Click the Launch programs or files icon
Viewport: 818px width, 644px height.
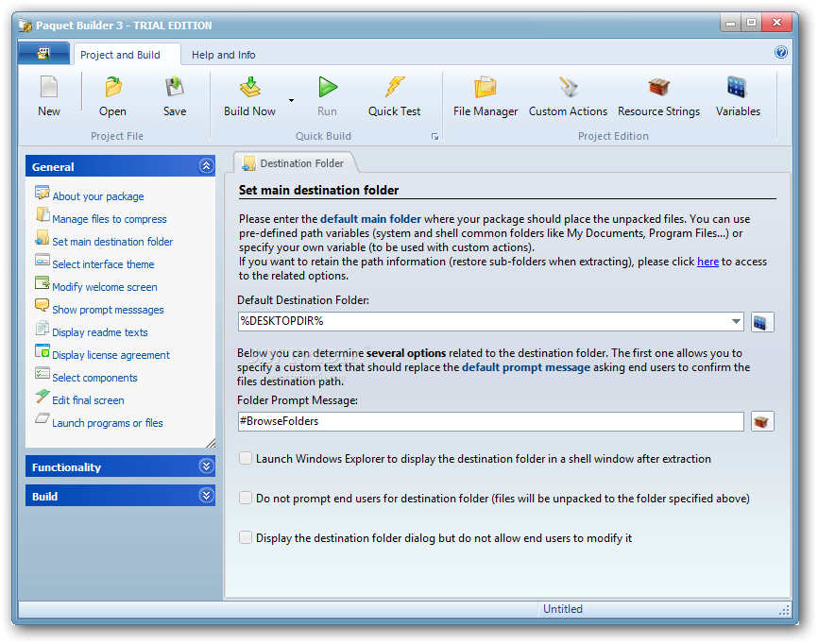(43, 418)
